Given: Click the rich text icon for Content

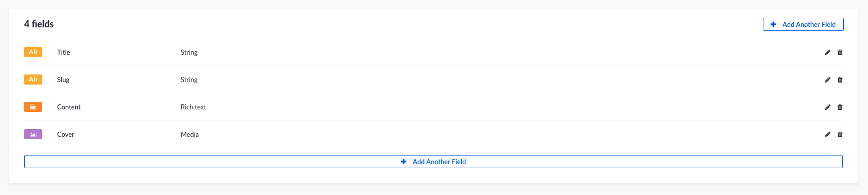Looking at the screenshot, I should point(33,107).
